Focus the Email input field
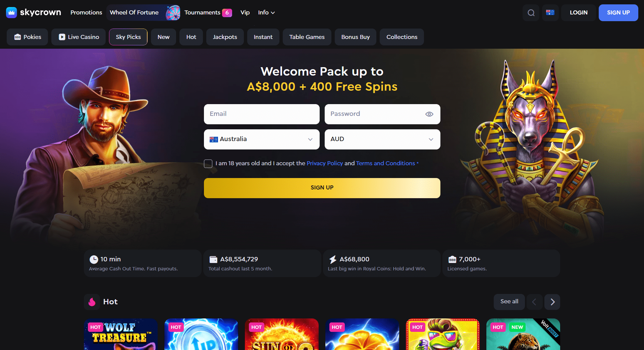The height and width of the screenshot is (350, 644). pos(262,114)
